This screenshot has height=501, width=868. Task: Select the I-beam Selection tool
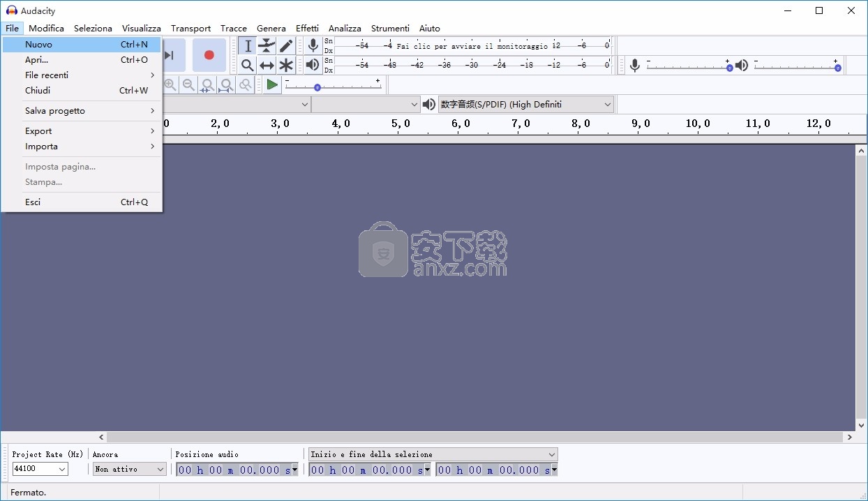[248, 46]
